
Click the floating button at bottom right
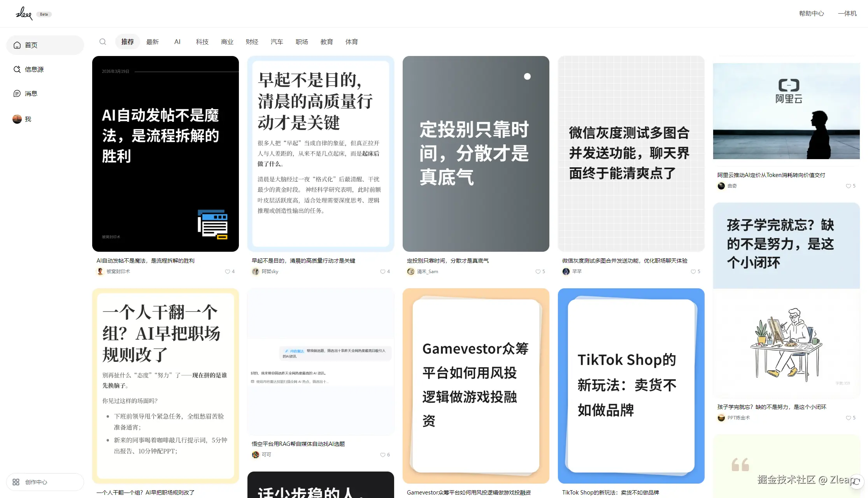(x=856, y=482)
